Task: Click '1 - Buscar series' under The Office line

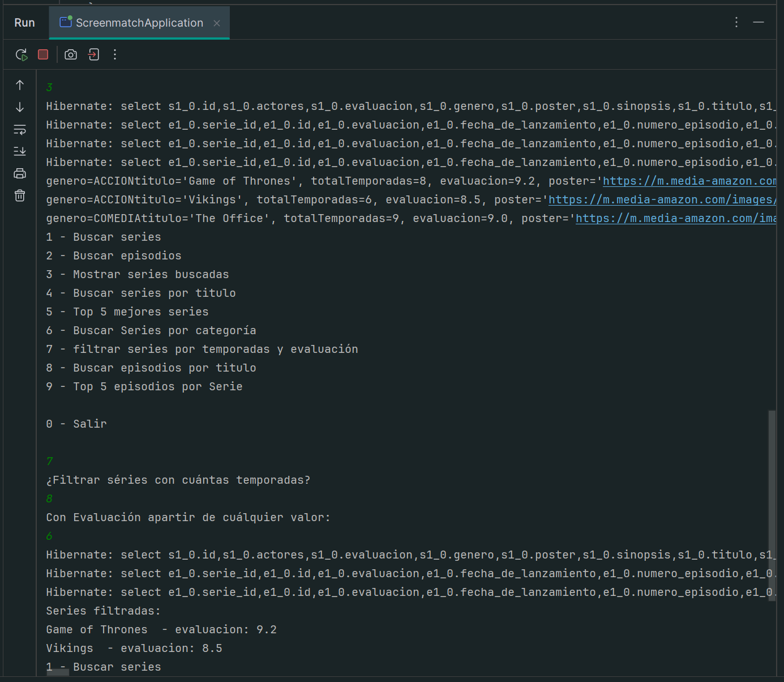Action: pos(104,237)
